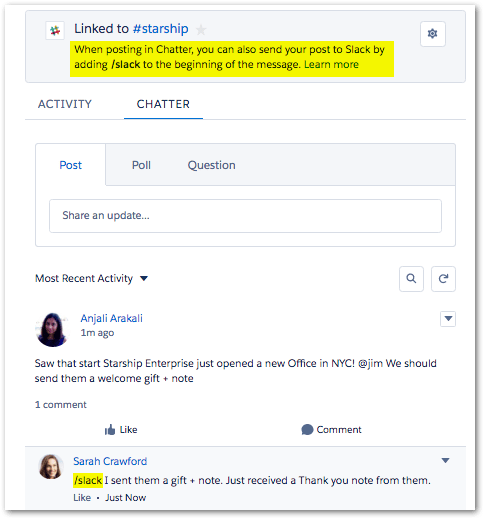Choose the Poll publisher tab
The height and width of the screenshot is (519, 484).
pos(141,165)
